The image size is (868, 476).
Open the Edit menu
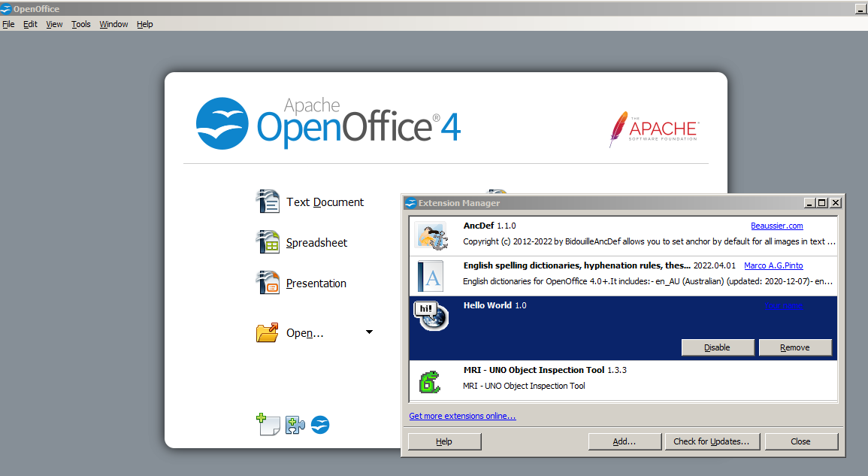click(30, 24)
